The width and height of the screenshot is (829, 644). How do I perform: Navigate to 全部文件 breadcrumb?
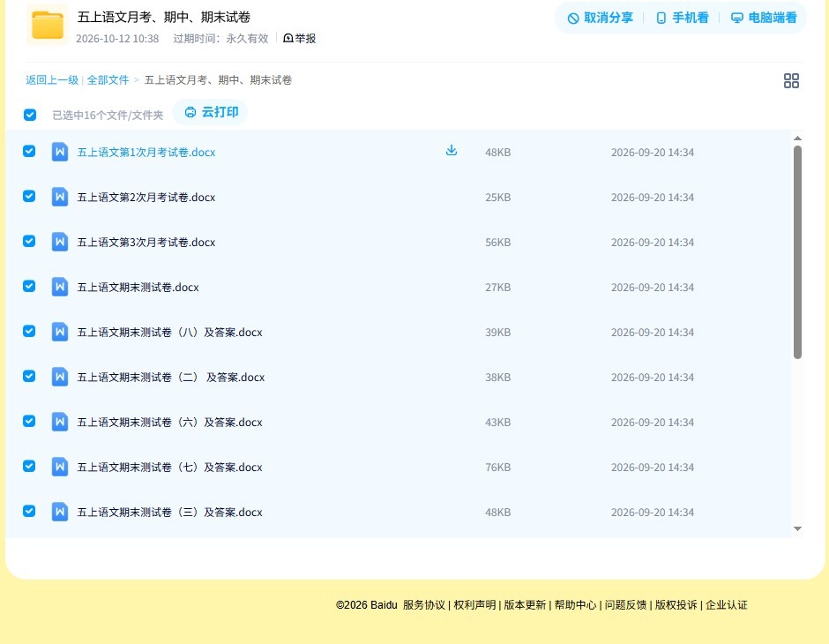pos(108,80)
